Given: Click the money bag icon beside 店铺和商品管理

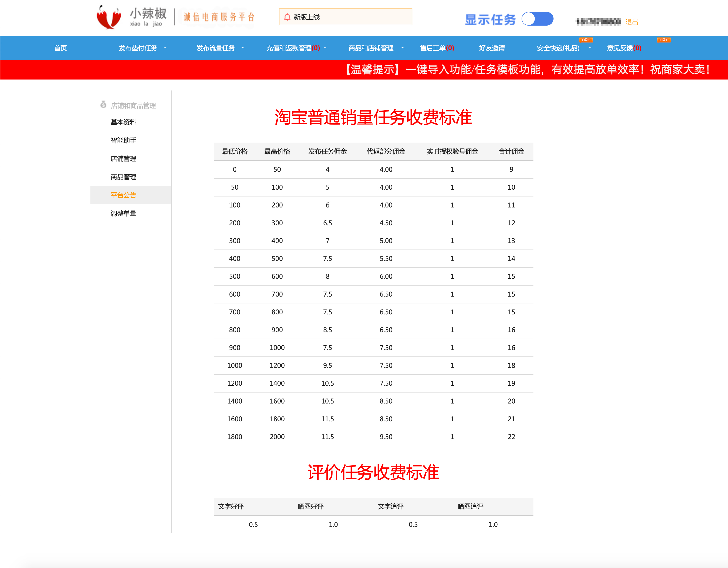Looking at the screenshot, I should pyautogui.click(x=103, y=105).
